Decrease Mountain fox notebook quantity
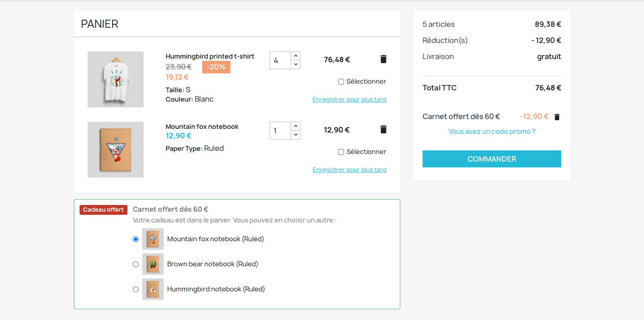 (296, 135)
